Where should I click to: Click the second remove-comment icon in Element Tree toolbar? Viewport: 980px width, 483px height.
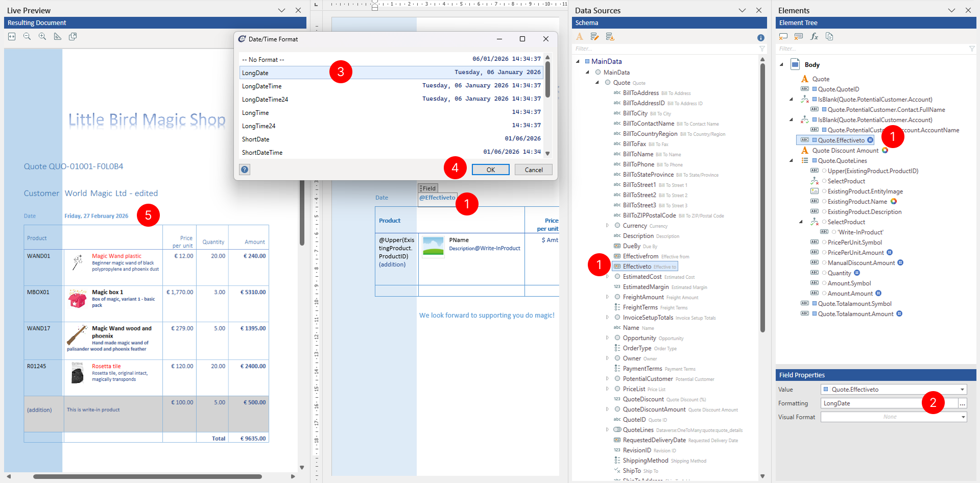pyautogui.click(x=799, y=37)
